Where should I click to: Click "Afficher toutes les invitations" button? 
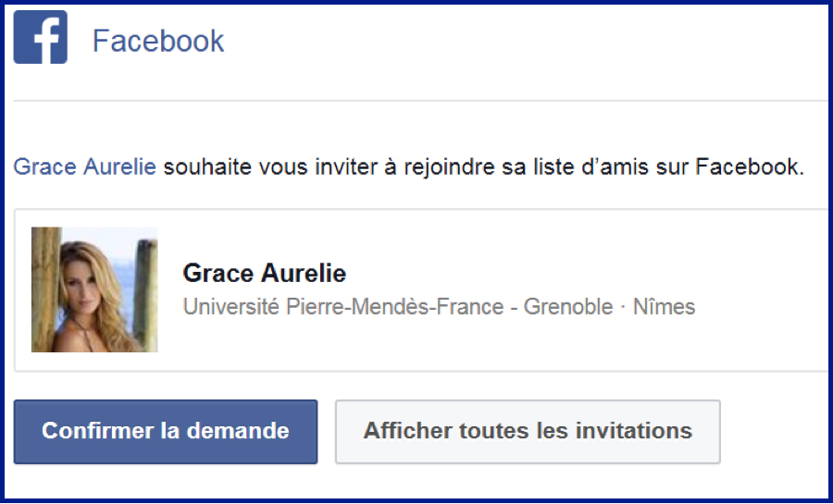pyautogui.click(x=528, y=431)
